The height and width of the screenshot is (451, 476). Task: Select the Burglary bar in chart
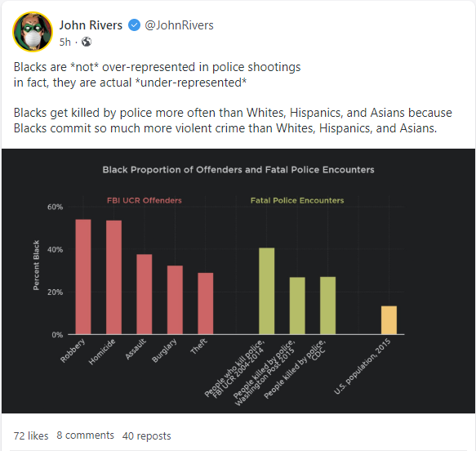[175, 300]
